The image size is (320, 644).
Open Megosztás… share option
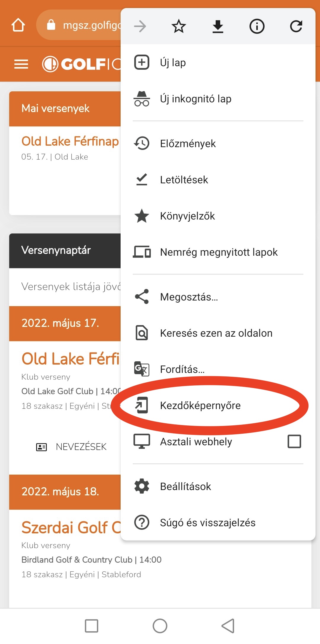(x=218, y=297)
